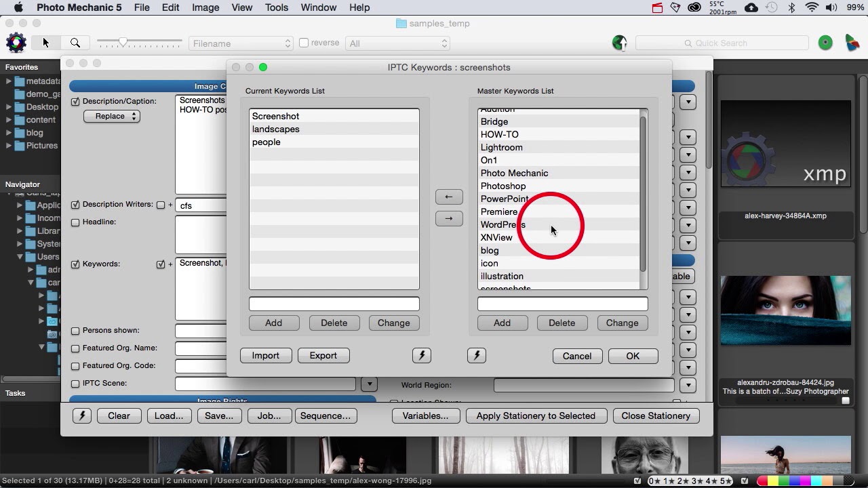Viewport: 868px width, 488px height.
Task: Click the Variables... button
Action: 426,415
